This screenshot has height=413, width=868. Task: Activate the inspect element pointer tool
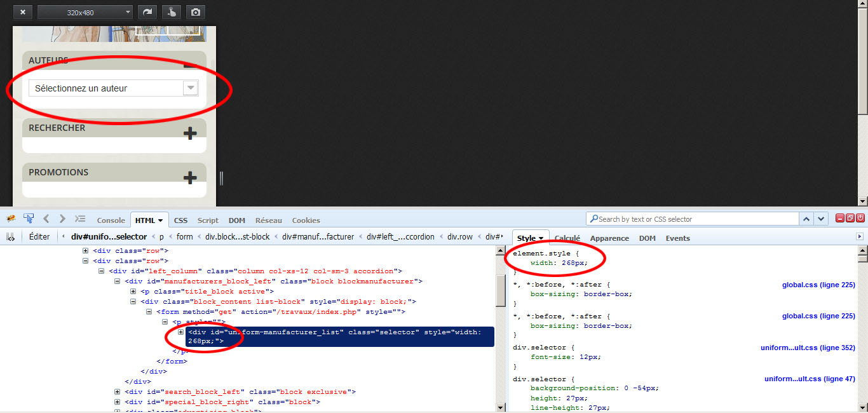29,219
